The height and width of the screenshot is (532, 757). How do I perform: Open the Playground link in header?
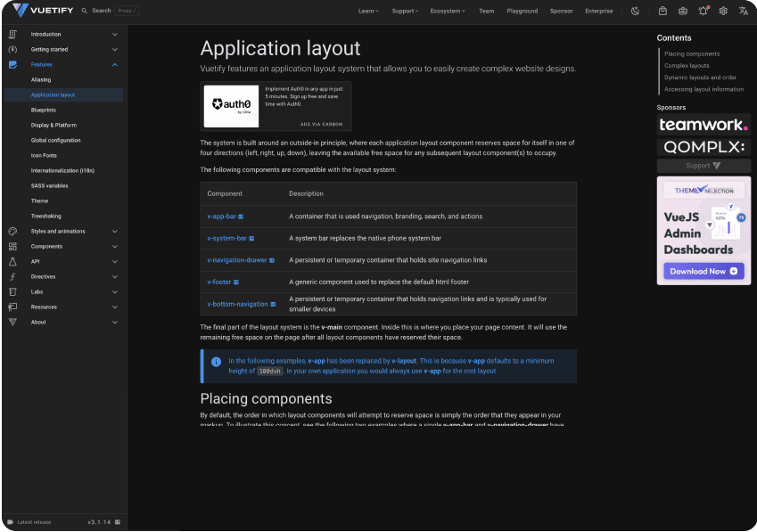[x=522, y=11]
